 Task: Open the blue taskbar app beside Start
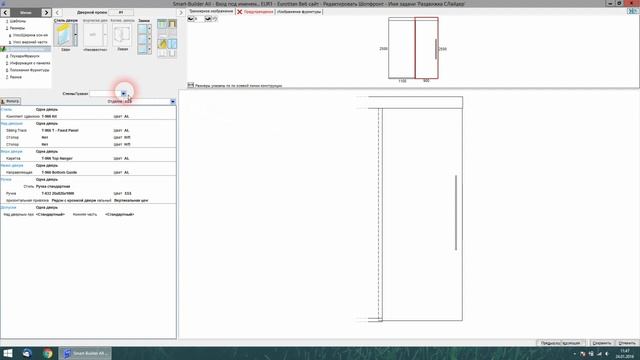27,353
